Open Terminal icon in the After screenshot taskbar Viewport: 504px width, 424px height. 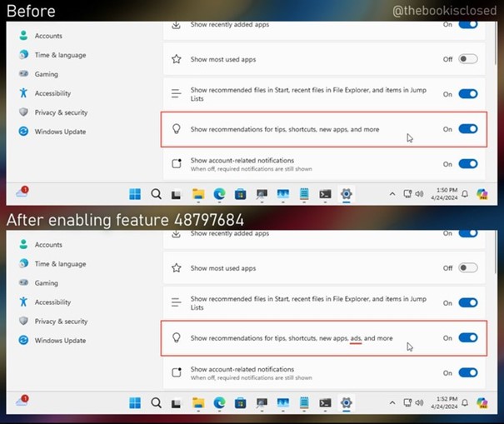325,403
